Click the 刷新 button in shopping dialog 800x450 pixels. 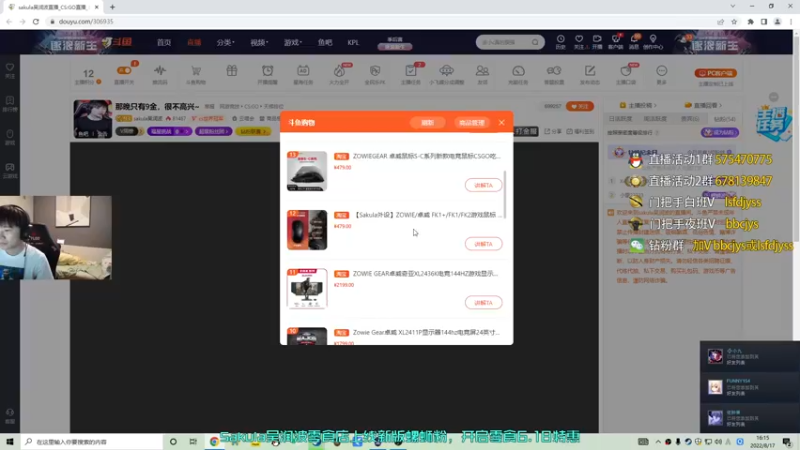(x=427, y=122)
